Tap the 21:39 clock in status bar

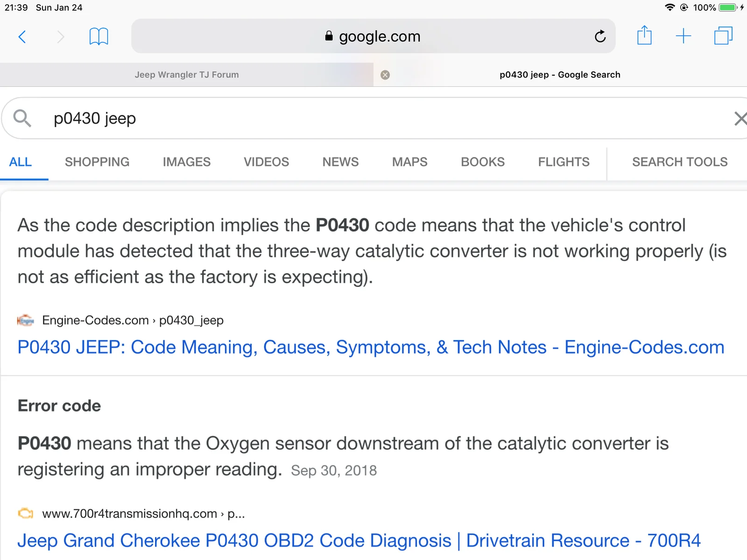(16, 7)
